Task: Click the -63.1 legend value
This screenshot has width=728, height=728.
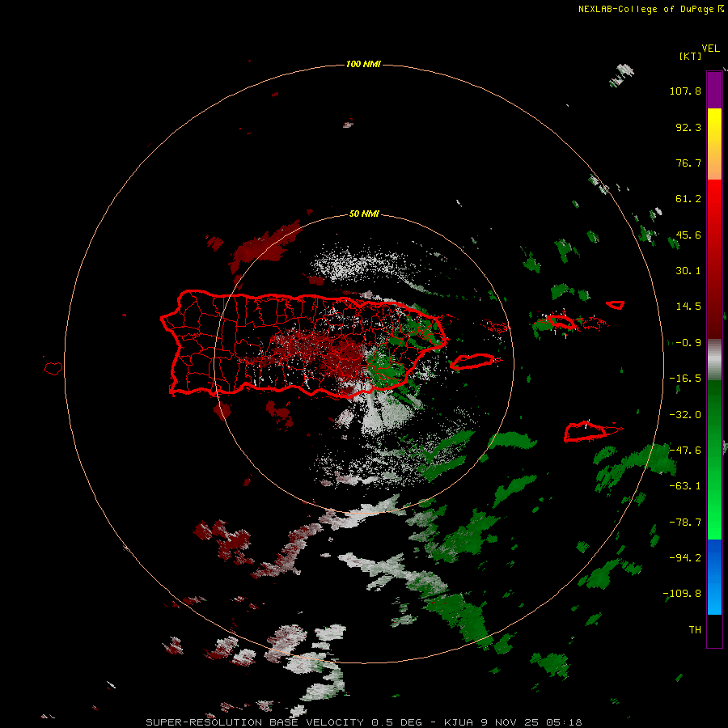Action: [x=685, y=486]
